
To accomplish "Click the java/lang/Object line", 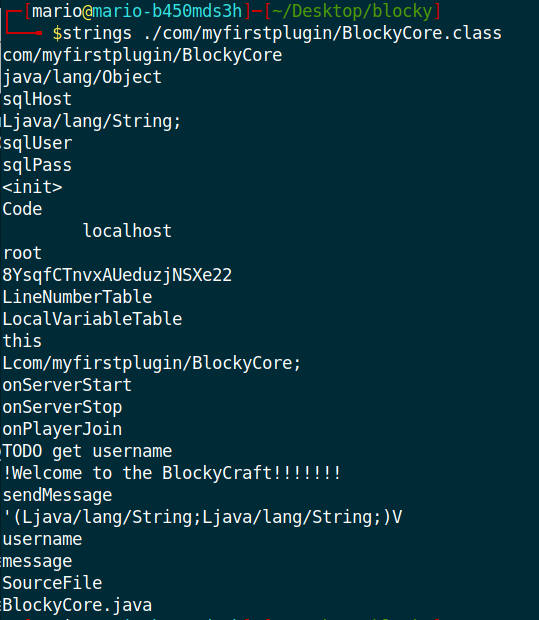I will point(82,77).
